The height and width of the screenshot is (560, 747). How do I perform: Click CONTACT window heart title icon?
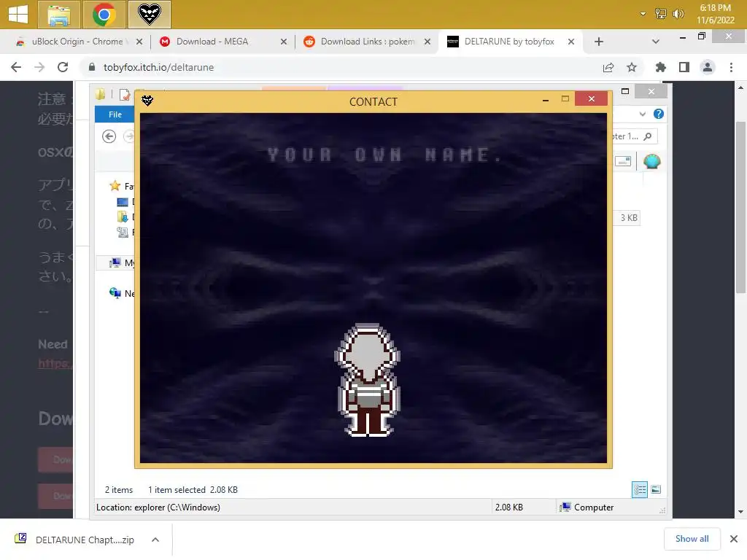(147, 101)
